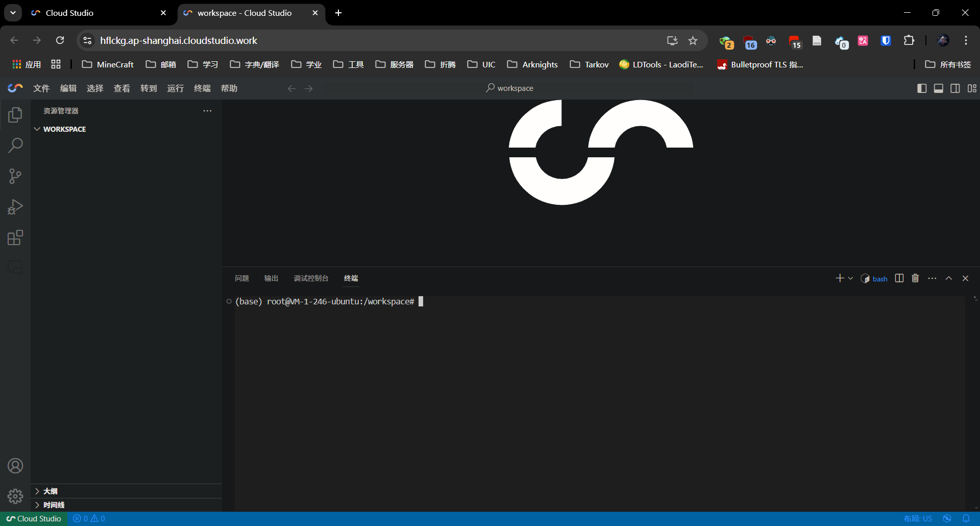Open Extensions view
Screen dimensions: 980x526
click(x=15, y=237)
